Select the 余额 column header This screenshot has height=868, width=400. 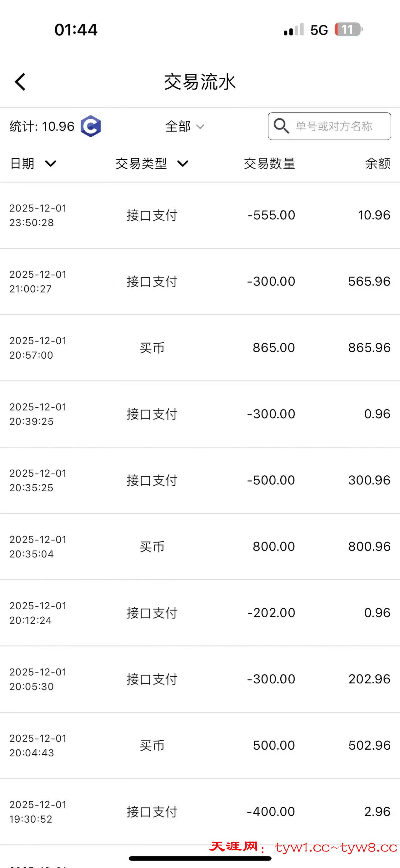point(377,164)
